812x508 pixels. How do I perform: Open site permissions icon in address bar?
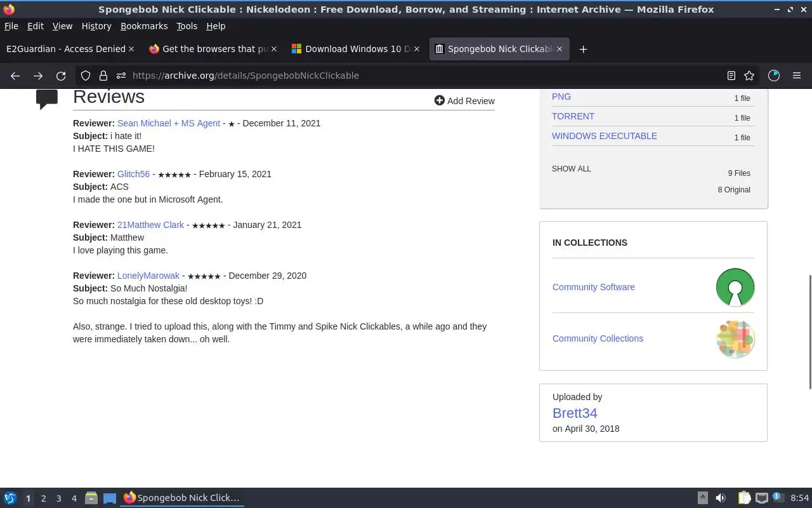(x=121, y=76)
